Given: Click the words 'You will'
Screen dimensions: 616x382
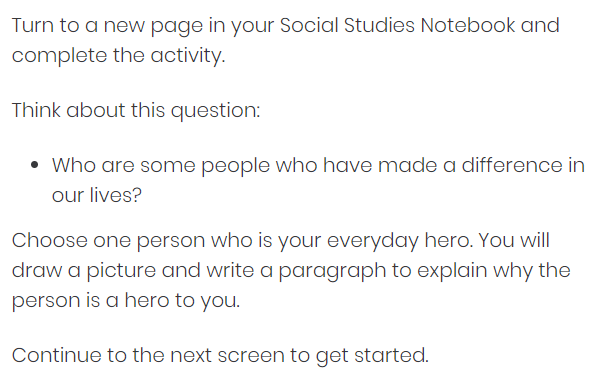Looking at the screenshot, I should (x=514, y=240).
